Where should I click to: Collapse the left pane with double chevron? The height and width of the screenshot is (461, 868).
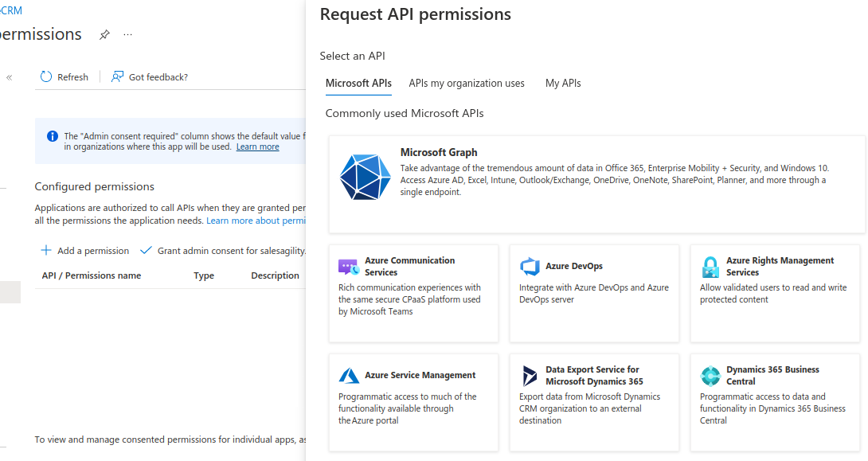(x=9, y=76)
